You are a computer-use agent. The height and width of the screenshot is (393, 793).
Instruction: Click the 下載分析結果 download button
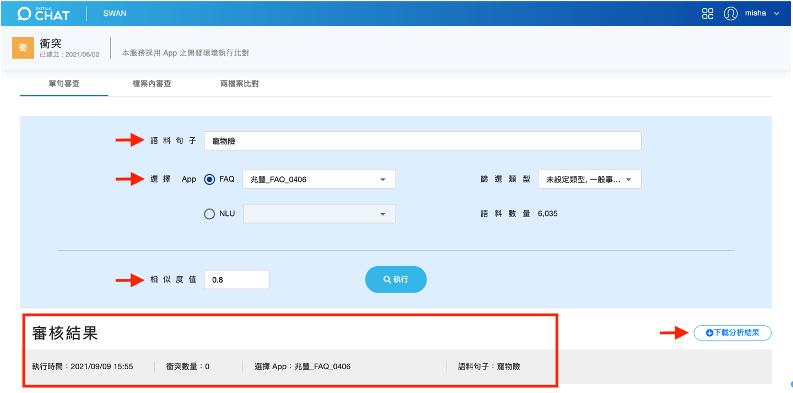733,333
